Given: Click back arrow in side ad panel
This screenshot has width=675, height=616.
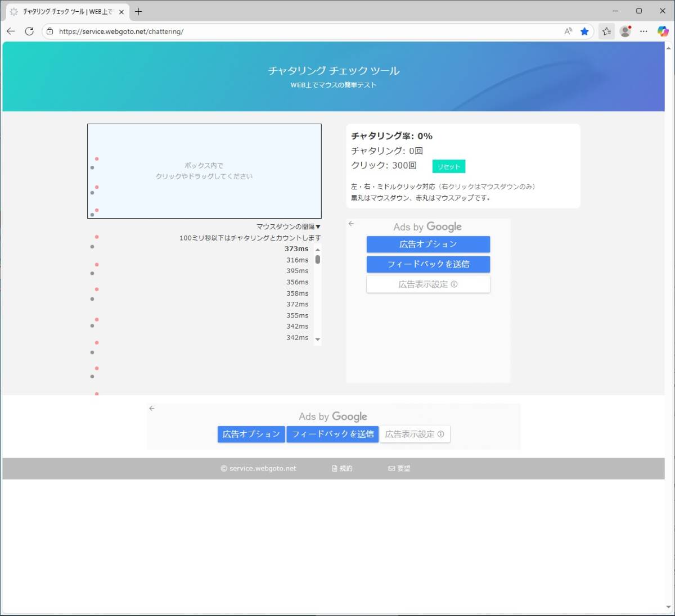Looking at the screenshot, I should [x=351, y=224].
